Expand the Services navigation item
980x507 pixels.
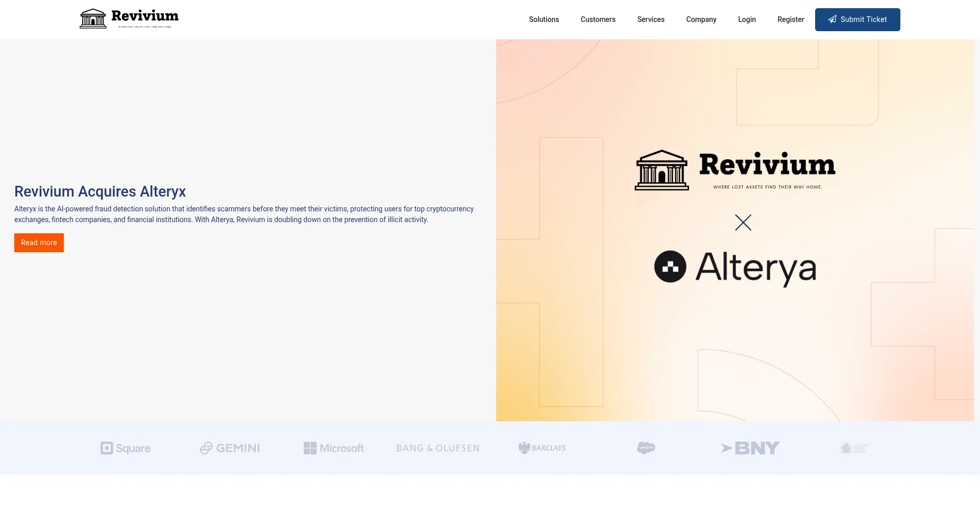(x=650, y=19)
